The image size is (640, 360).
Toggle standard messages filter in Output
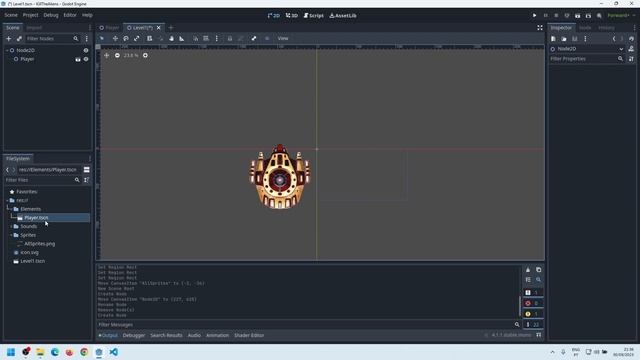pyautogui.click(x=533, y=293)
